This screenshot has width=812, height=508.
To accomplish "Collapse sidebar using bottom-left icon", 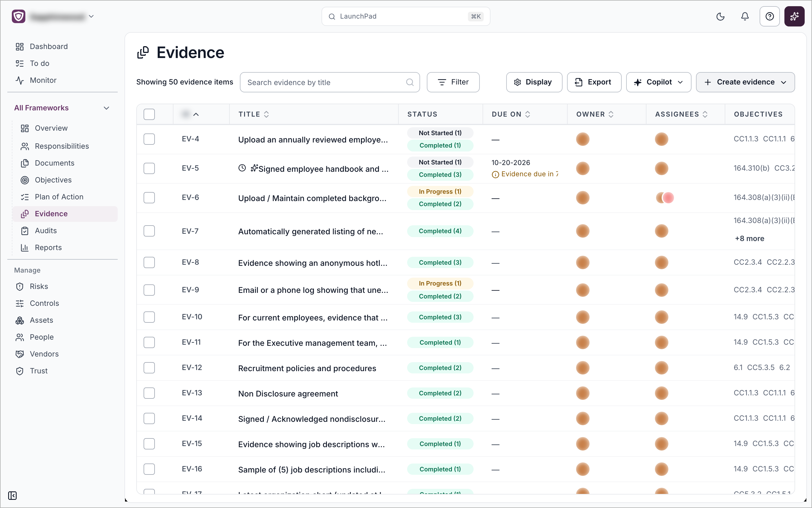I will (x=12, y=496).
